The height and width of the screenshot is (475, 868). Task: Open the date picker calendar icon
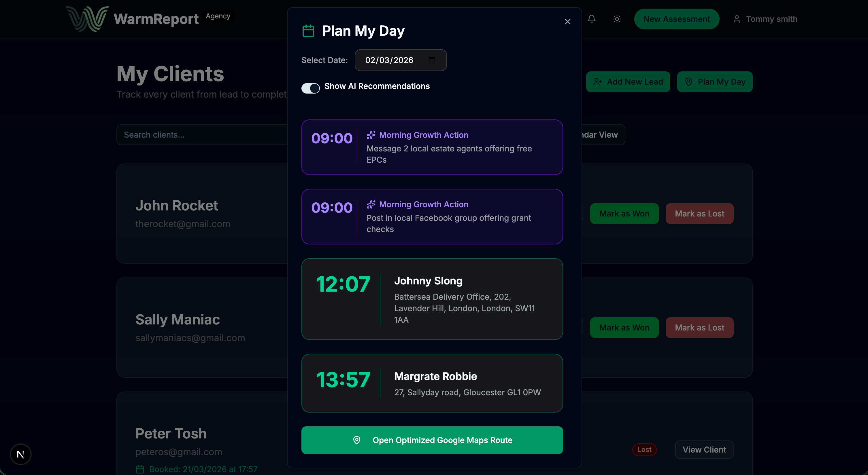pos(432,60)
